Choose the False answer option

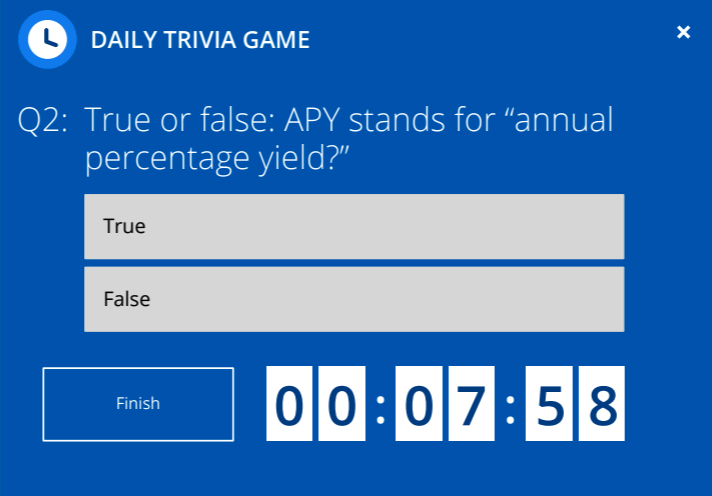click(x=354, y=299)
